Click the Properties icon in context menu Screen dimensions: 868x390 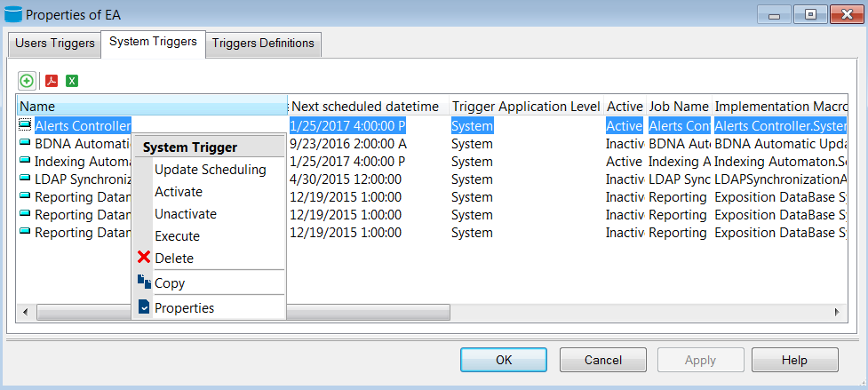pos(144,308)
